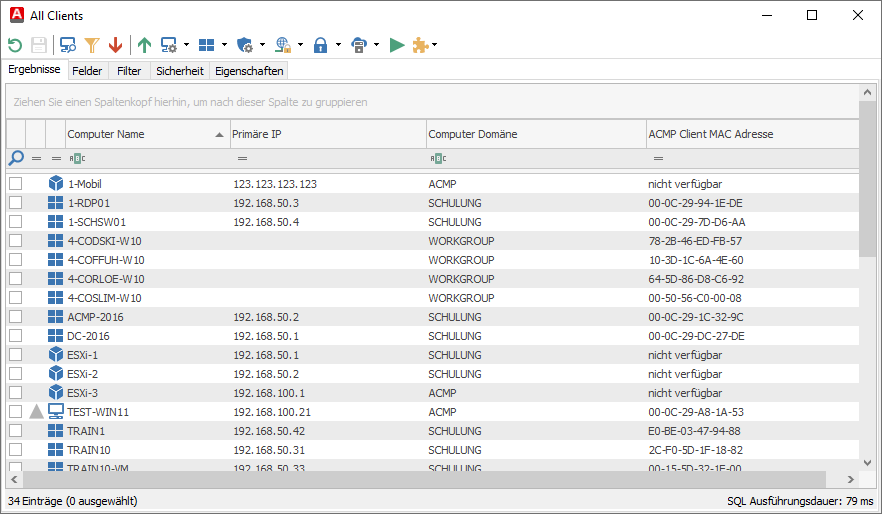Click the blue padlock icon
The width and height of the screenshot is (882, 514).
point(320,45)
